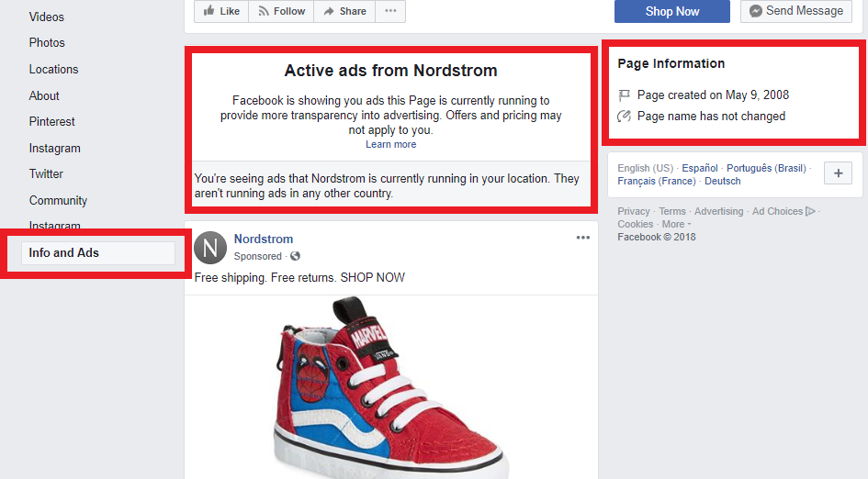
Task: Click the Share arrow button
Action: pos(344,11)
